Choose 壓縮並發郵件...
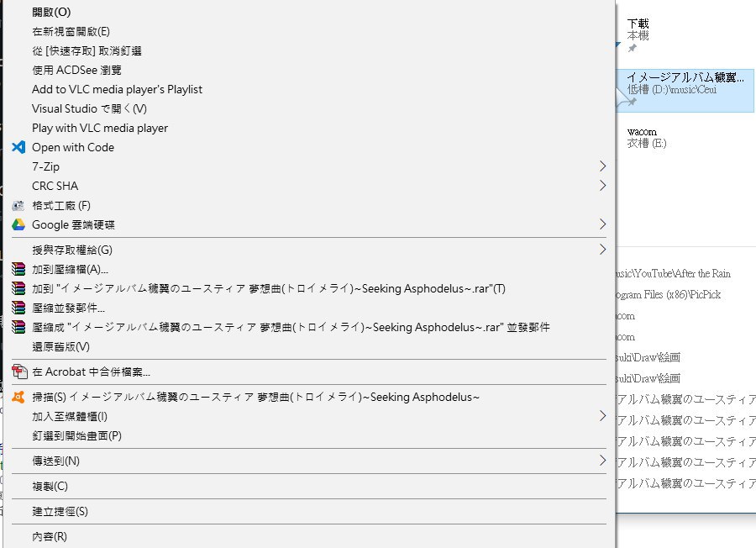 pyautogui.click(x=308, y=308)
